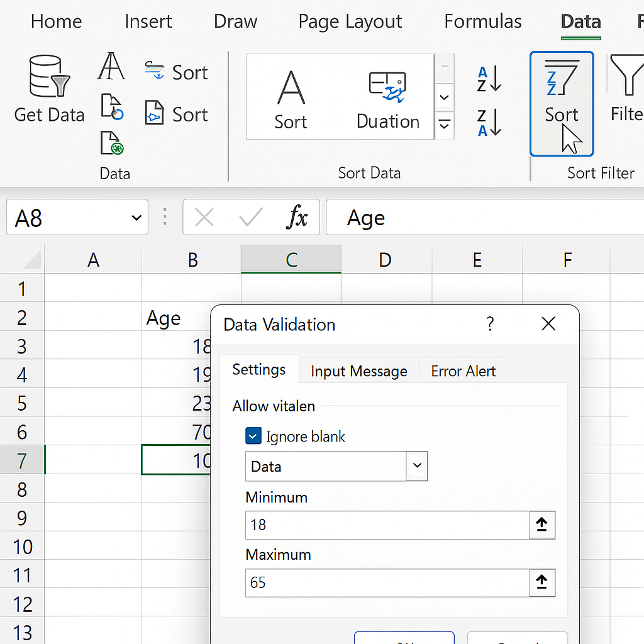Select row 7 header
Viewport: 644px width, 644px height.
click(22, 460)
